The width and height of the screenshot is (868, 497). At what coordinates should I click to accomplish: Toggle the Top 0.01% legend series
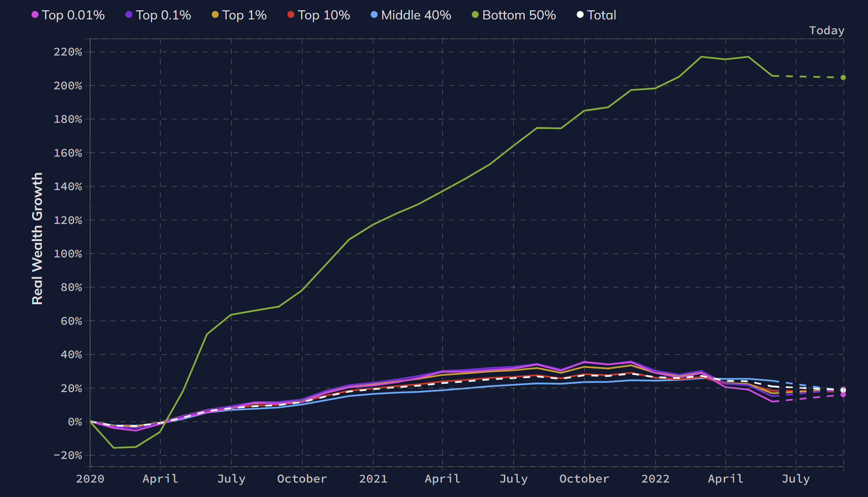coord(73,15)
